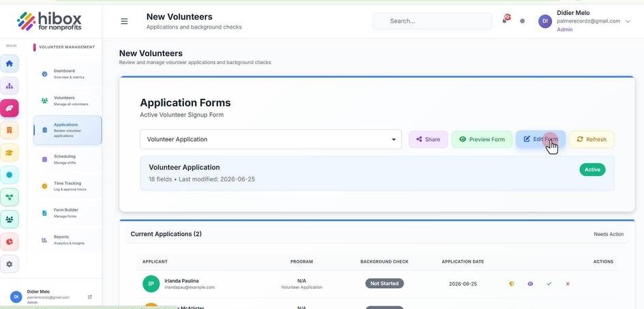The width and height of the screenshot is (644, 309).
Task: Open the Volunteer Application form dropdown
Action: pyautogui.click(x=271, y=139)
